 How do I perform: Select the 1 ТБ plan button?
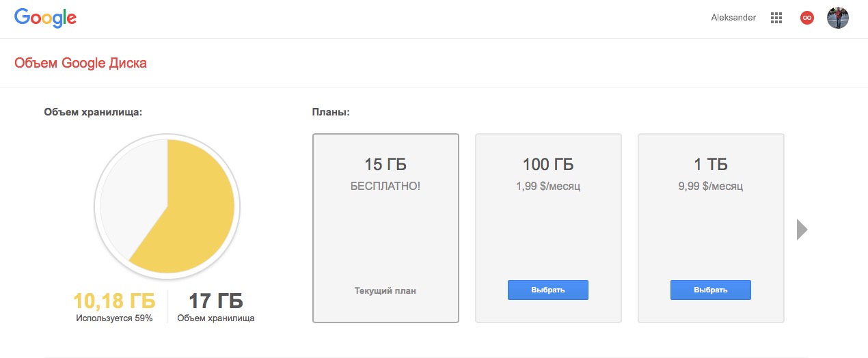(x=710, y=290)
